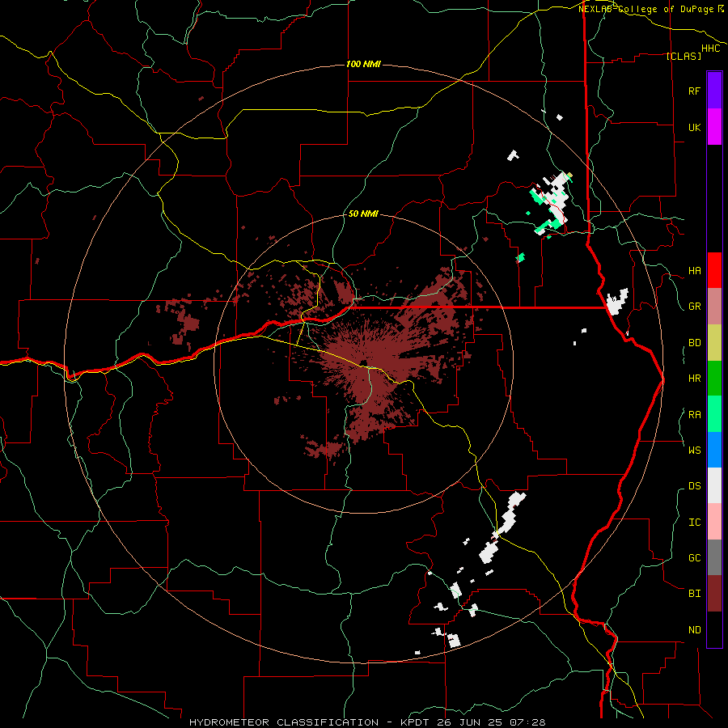Click the HA red legend swatch
728x728 pixels.
point(714,270)
